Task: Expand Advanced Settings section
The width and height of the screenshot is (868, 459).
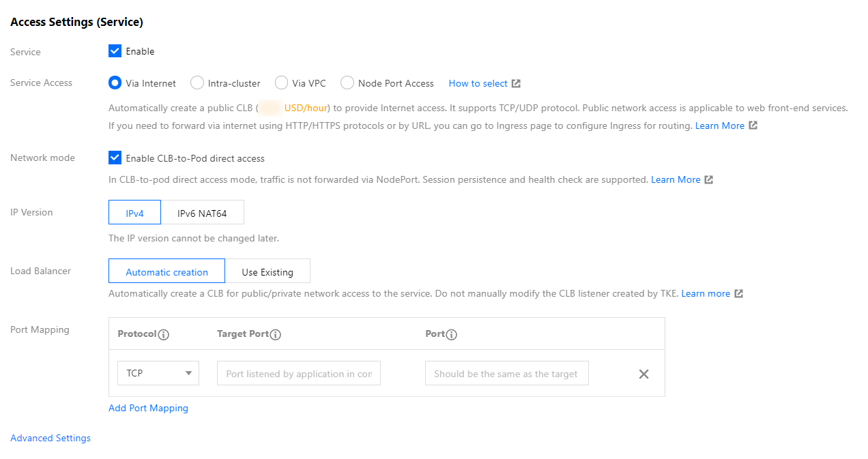Action: [x=50, y=439]
